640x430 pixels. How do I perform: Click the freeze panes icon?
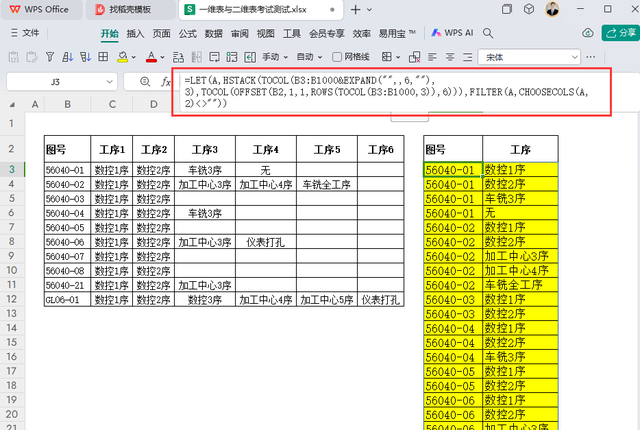232,57
